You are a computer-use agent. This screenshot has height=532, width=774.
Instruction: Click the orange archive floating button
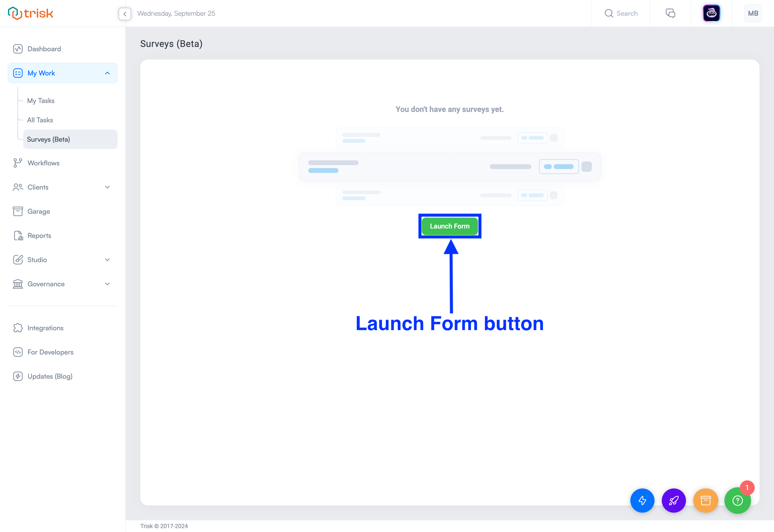click(706, 501)
